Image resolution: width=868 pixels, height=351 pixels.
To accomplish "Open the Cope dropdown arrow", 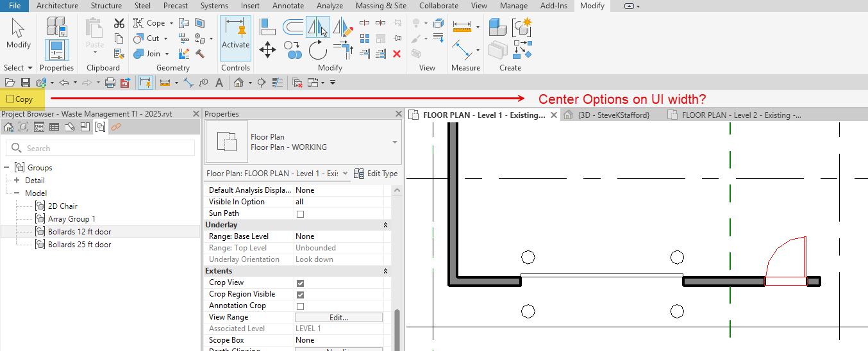I will (x=172, y=23).
